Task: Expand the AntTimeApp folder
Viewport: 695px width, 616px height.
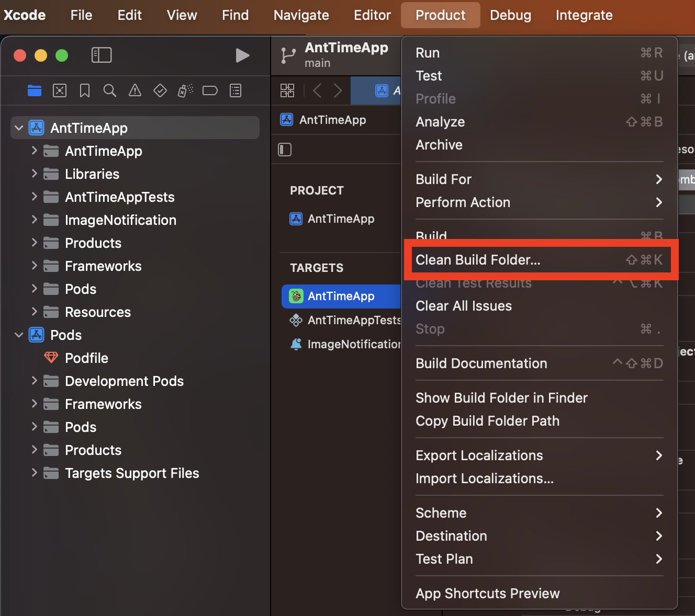Action: point(34,151)
